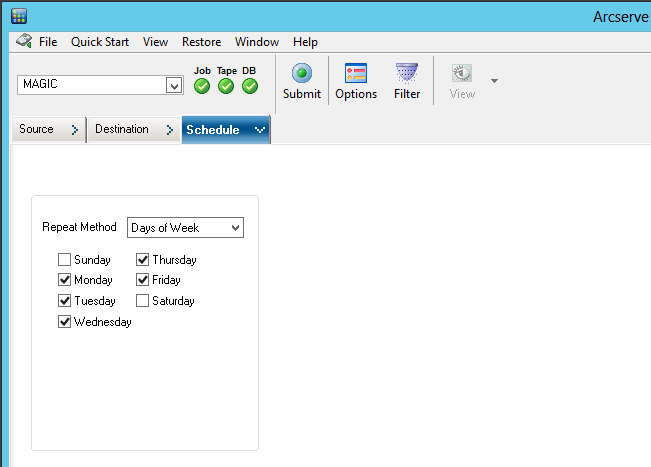Click the Repeat Method label

point(79,227)
